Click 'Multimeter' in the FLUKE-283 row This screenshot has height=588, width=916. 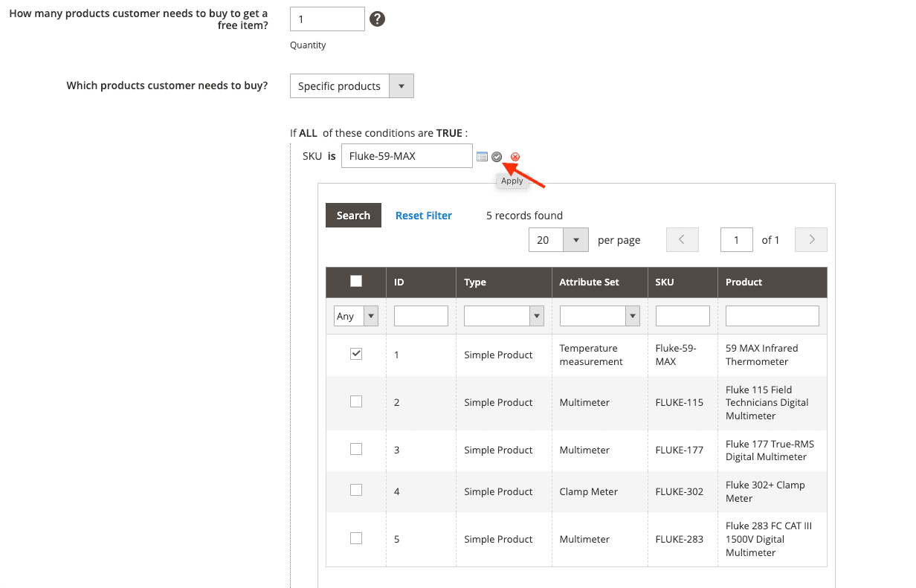(x=584, y=539)
